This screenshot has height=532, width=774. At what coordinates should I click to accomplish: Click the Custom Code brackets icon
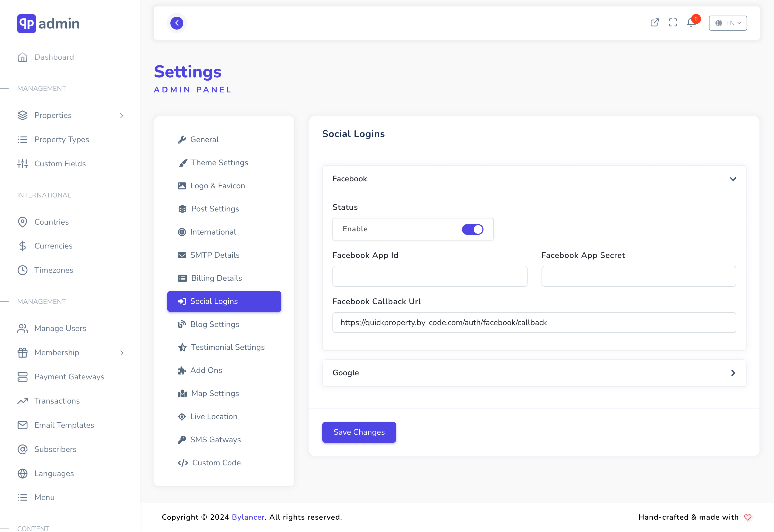coord(183,463)
